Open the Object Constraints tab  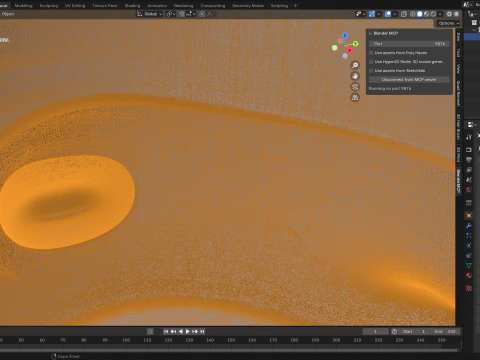point(469,256)
